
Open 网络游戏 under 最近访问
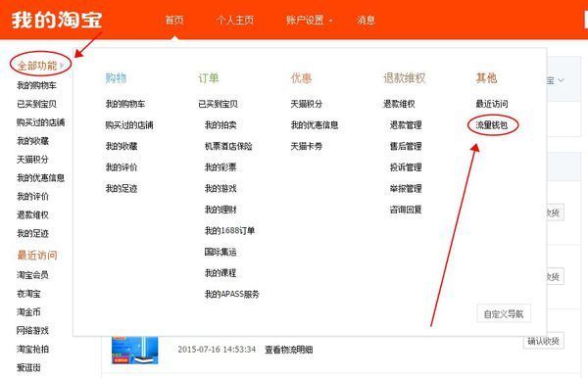tap(32, 331)
